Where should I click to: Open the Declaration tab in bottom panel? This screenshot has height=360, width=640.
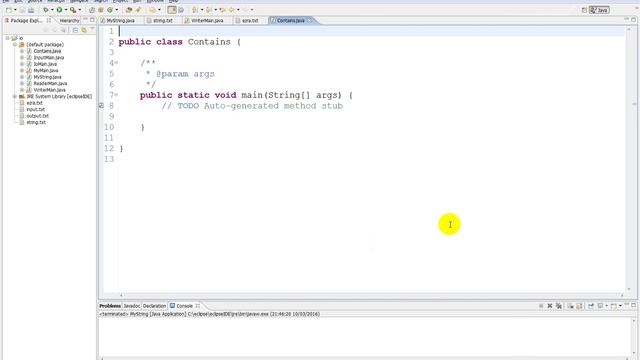coord(154,306)
